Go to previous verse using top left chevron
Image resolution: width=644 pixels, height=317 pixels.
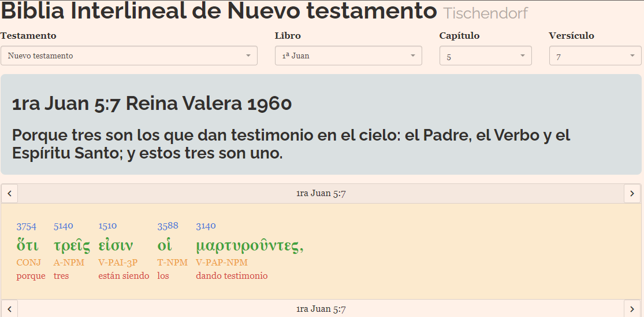pyautogui.click(x=9, y=193)
